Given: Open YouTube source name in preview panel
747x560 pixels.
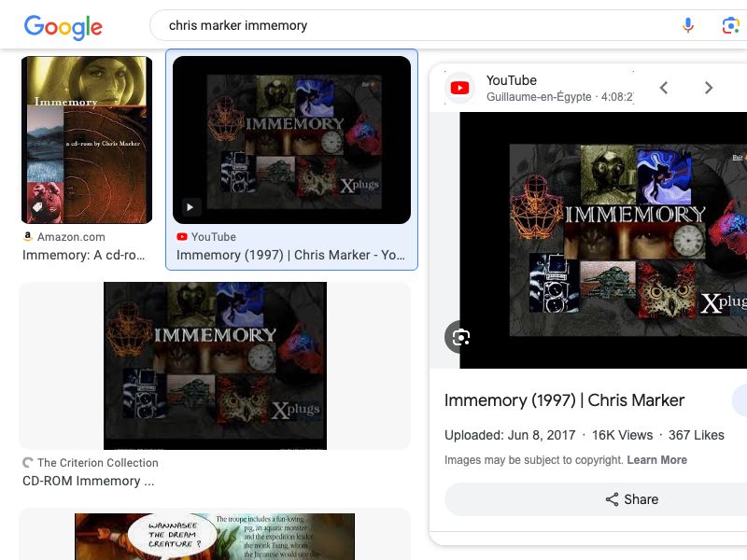Looking at the screenshot, I should click(511, 80).
